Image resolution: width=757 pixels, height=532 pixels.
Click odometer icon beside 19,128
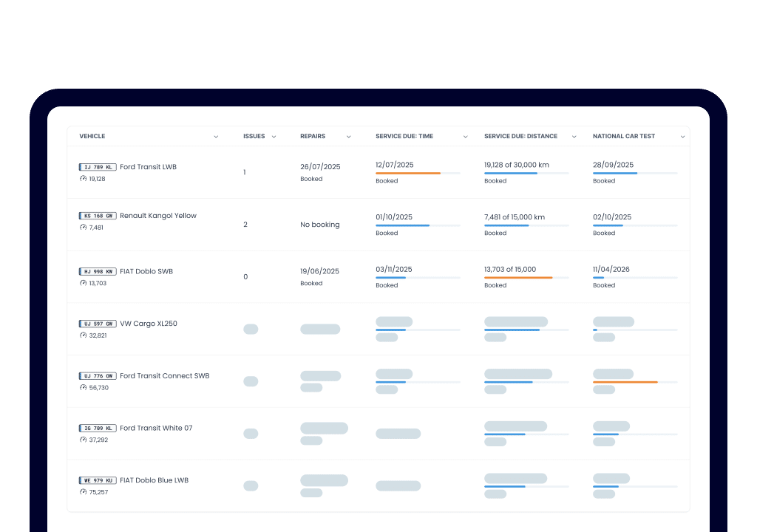point(83,179)
